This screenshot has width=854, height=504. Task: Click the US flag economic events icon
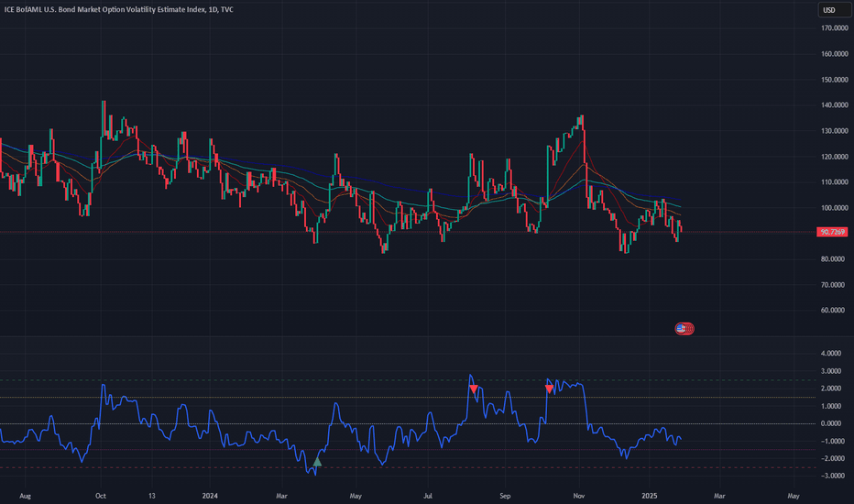(x=681, y=328)
